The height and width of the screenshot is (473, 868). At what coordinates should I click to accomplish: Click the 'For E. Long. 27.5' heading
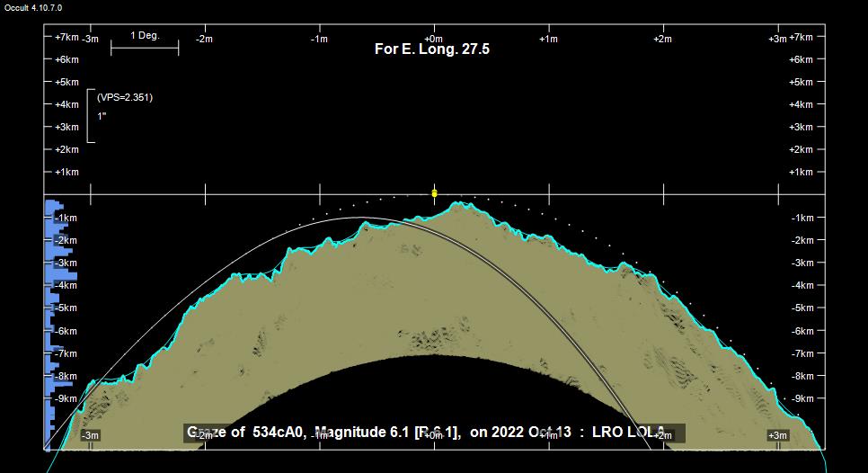pyautogui.click(x=431, y=49)
